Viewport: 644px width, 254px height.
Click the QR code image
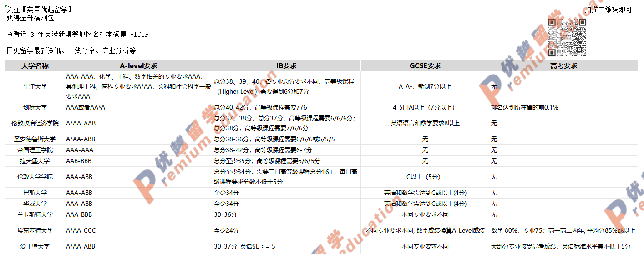coord(567,37)
